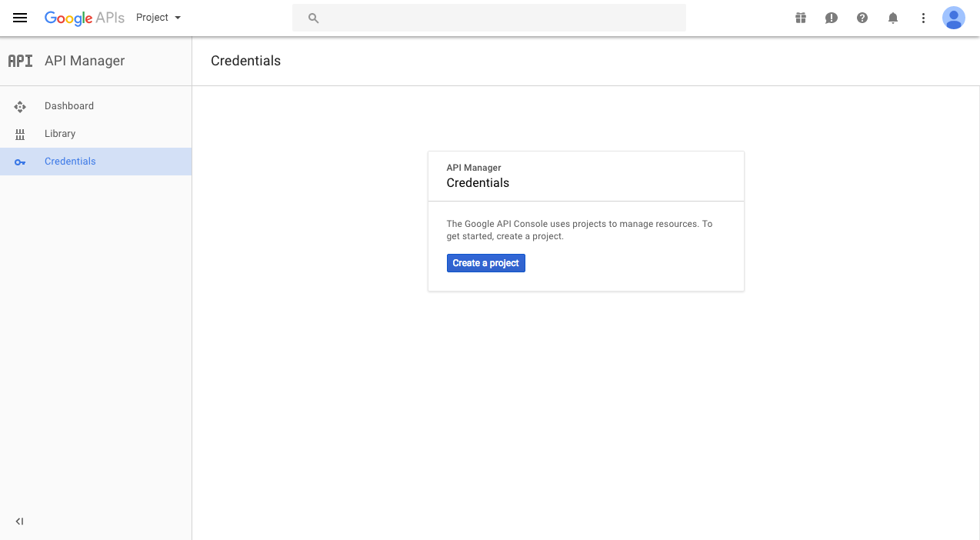The image size is (980, 540).
Task: Open the three-dot more options menu
Action: (923, 18)
